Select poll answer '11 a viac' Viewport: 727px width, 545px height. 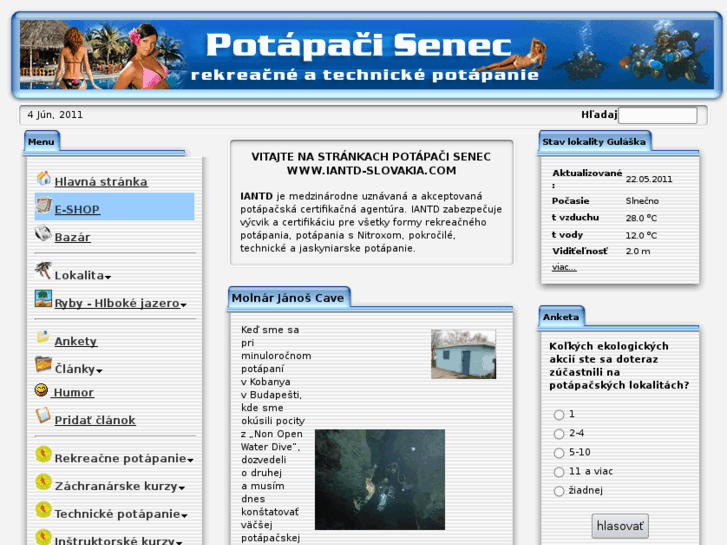point(559,472)
